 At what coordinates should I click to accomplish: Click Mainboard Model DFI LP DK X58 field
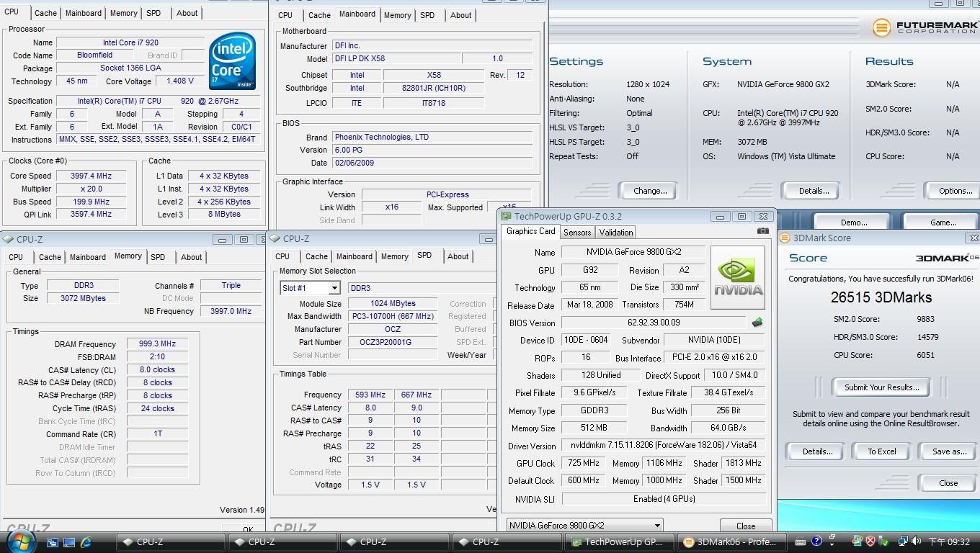[396, 59]
